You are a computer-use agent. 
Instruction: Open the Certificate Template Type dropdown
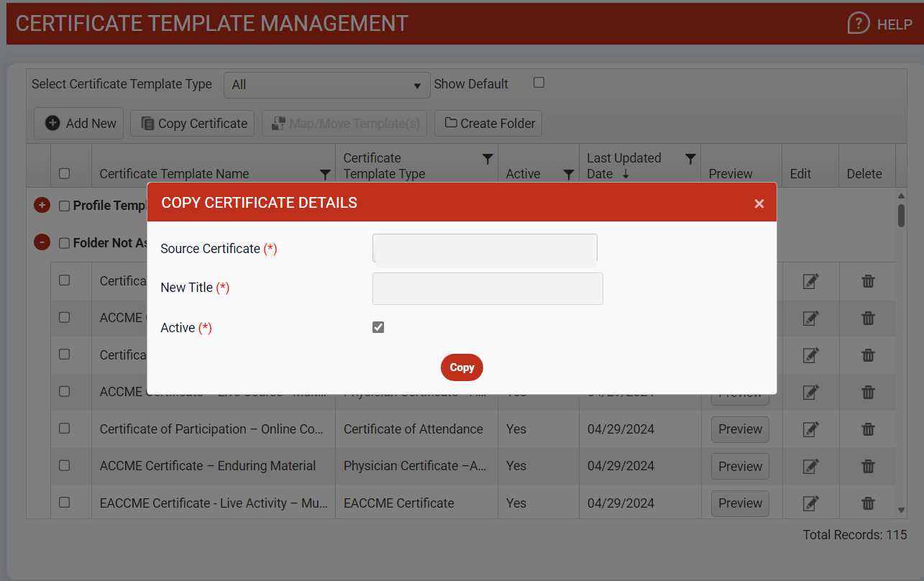(x=326, y=85)
